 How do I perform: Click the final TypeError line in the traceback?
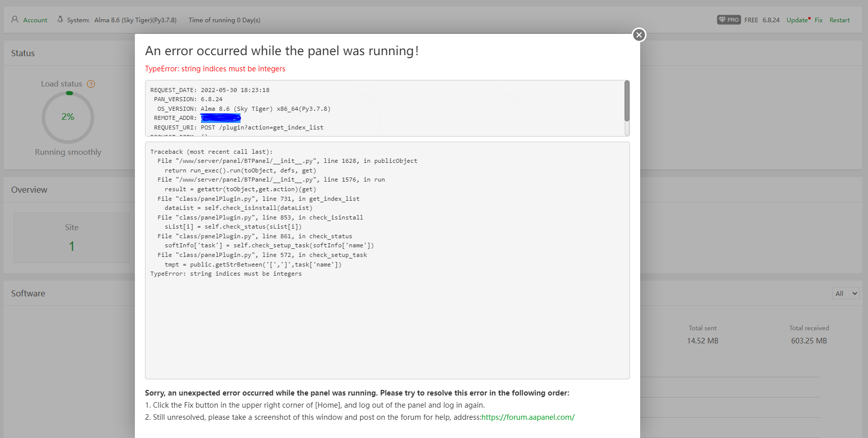click(x=226, y=274)
